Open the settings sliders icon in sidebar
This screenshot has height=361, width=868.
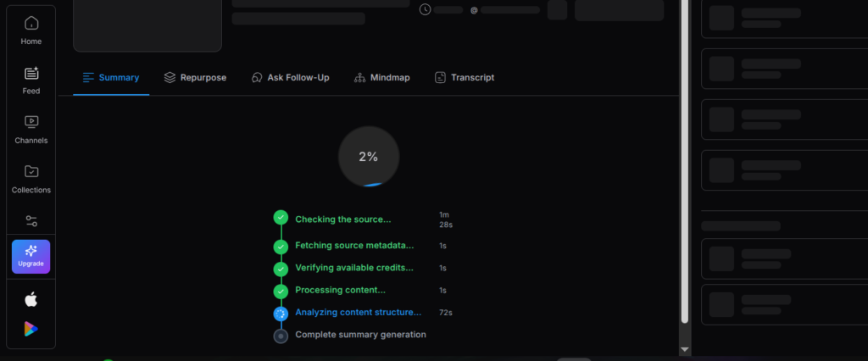(x=31, y=221)
